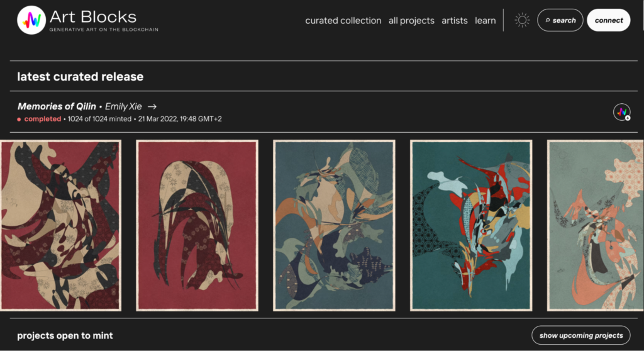Click the show upcoming projects button

point(580,335)
